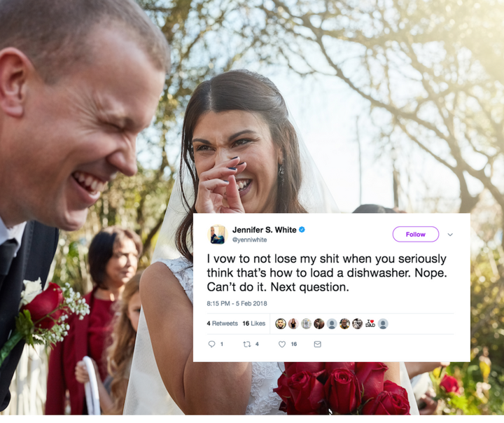
Task: Open Jennifer S. White's profile picture
Action: click(217, 235)
